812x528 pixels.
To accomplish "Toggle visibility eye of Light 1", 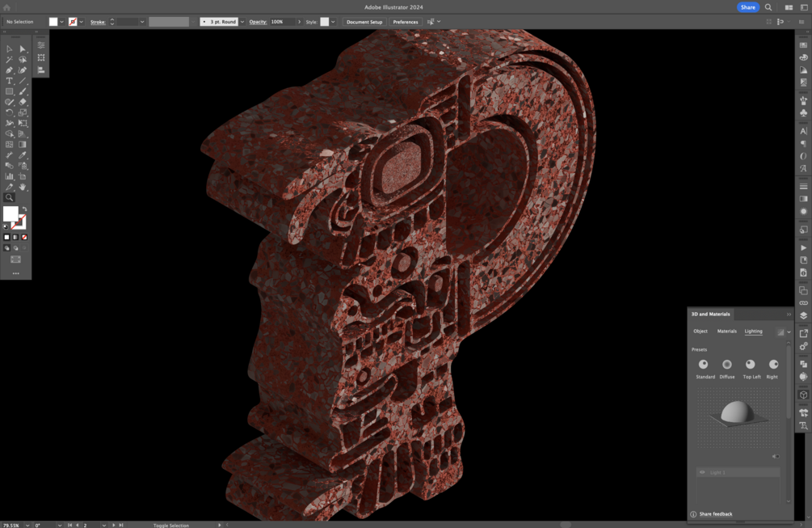I will coord(702,472).
